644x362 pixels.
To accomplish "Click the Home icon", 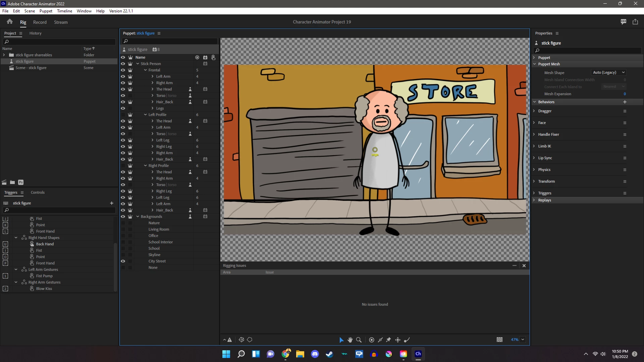I will [10, 22].
